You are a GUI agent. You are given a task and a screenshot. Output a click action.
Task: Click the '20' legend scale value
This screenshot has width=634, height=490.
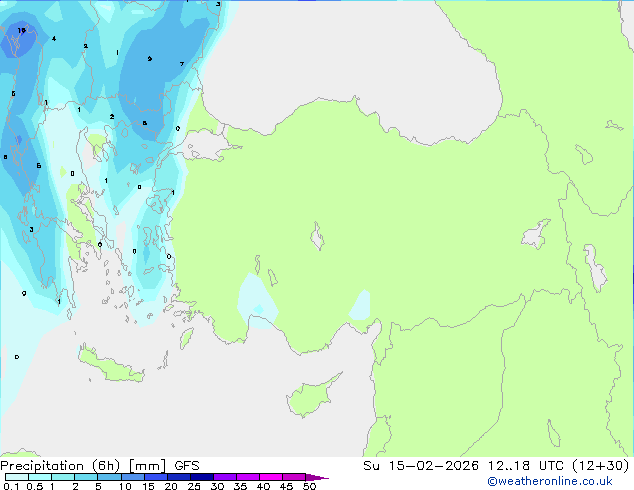[x=171, y=486]
